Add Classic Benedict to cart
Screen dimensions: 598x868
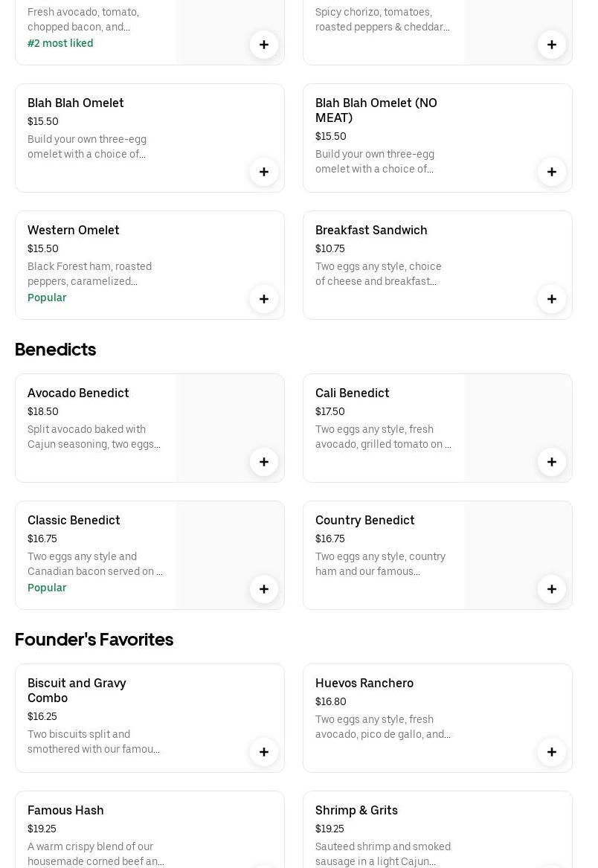coord(264,589)
